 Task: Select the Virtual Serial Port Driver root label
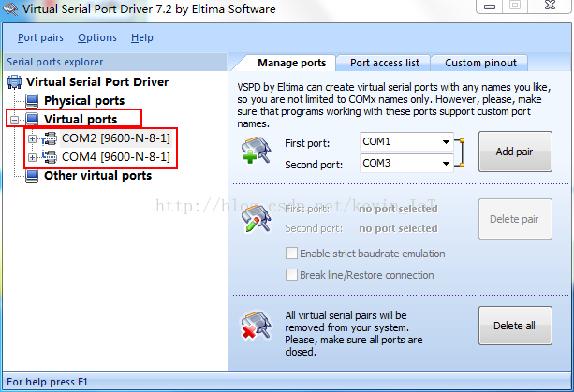[97, 82]
